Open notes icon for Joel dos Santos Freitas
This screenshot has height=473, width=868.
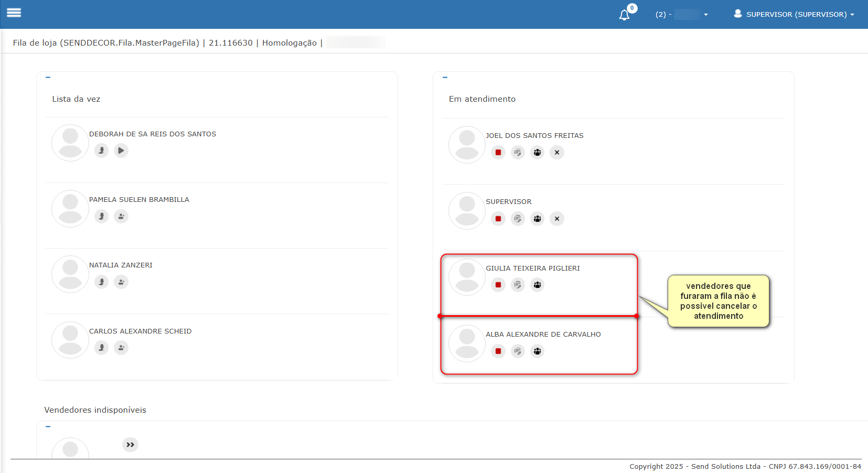coord(518,153)
